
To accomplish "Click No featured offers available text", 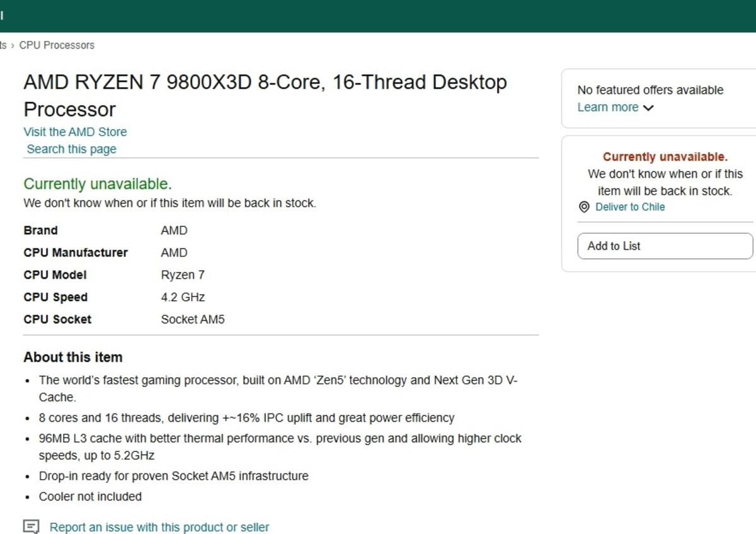I will click(x=650, y=90).
